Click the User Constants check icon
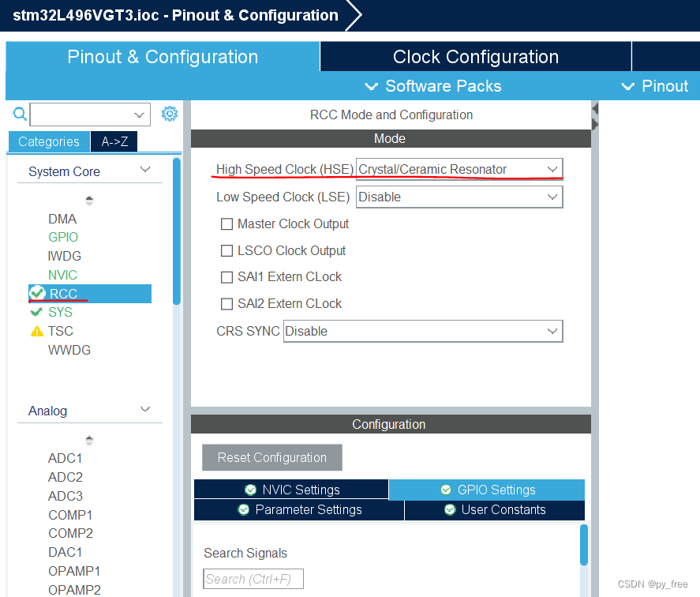The image size is (700, 597). 450,509
